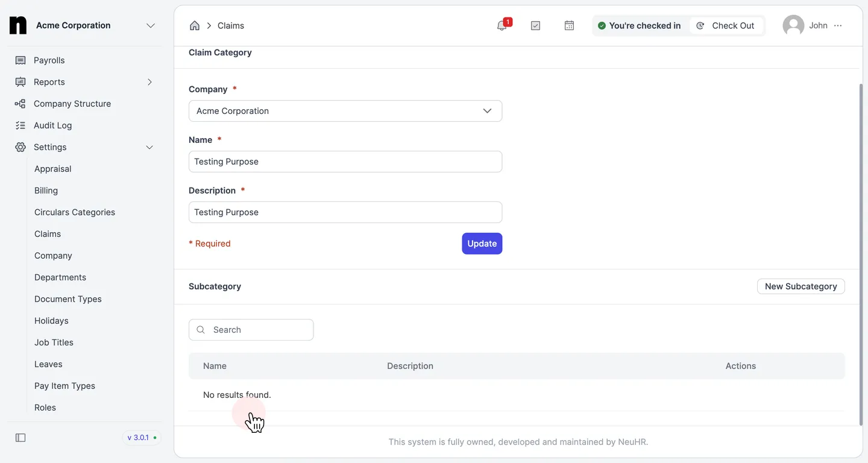This screenshot has width=868, height=463.
Task: Click the Check Out button
Action: [x=726, y=25]
